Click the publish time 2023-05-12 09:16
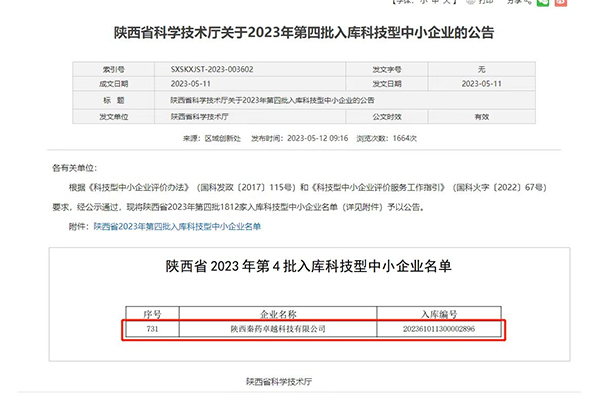The height and width of the screenshot is (400, 600). (318, 138)
